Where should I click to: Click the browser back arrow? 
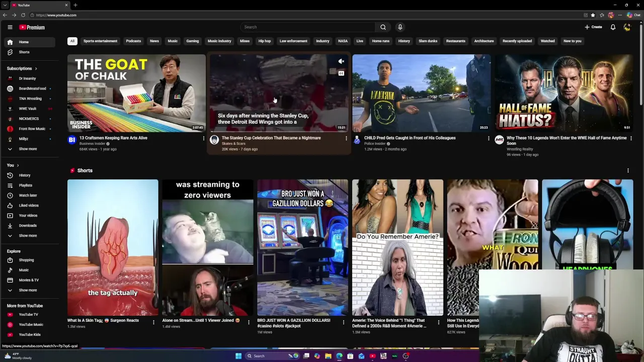pos(5,15)
